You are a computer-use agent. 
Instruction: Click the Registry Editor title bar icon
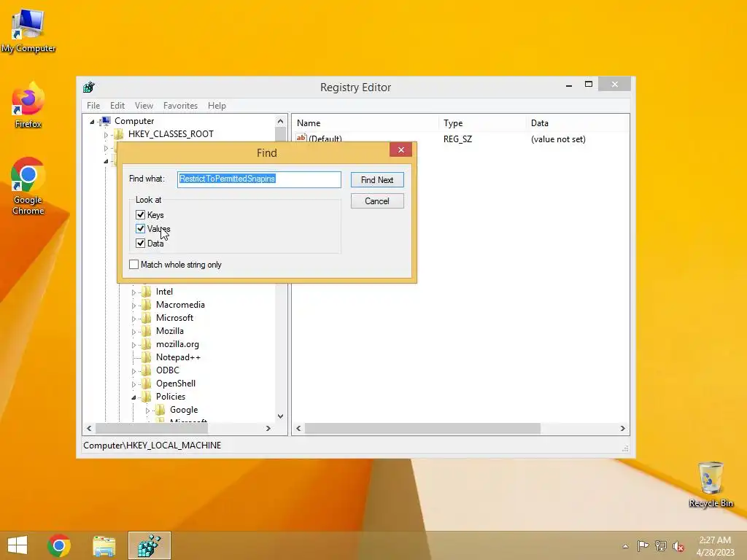[x=89, y=87]
